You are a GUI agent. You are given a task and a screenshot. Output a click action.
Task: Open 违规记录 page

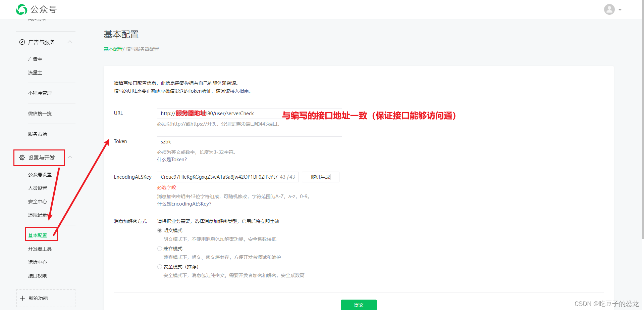[x=38, y=215]
